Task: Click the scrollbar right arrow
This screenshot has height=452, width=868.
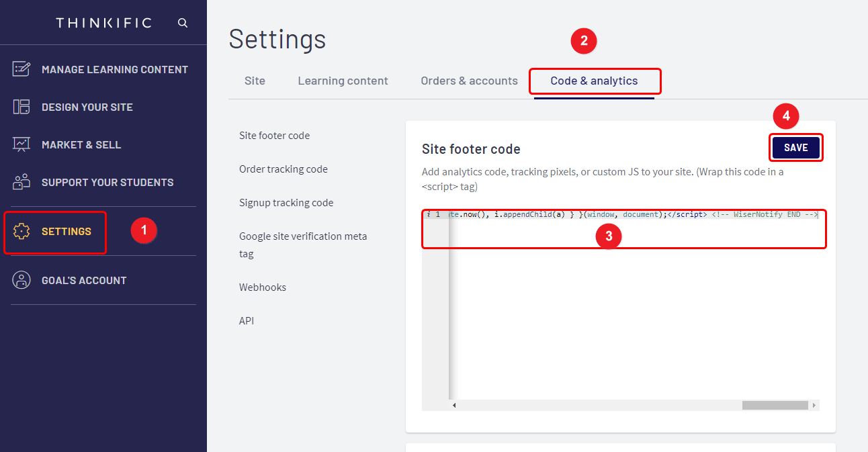Action: pos(814,405)
